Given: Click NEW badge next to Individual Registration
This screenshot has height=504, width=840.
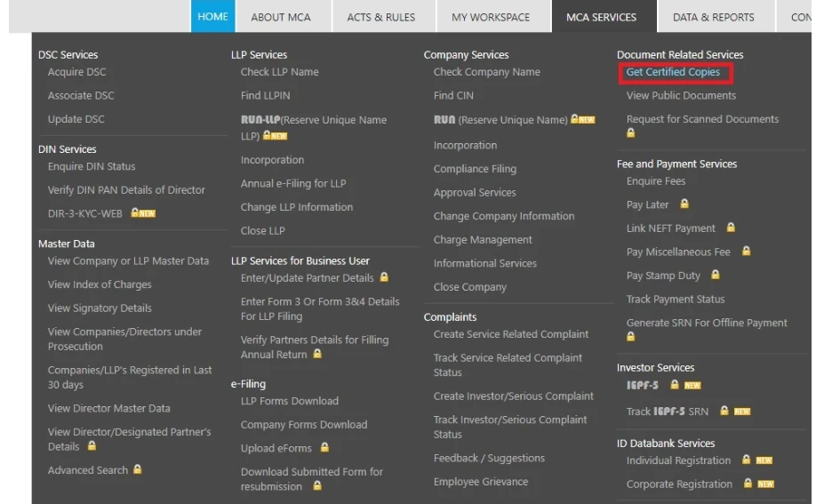Looking at the screenshot, I should 764,460.
